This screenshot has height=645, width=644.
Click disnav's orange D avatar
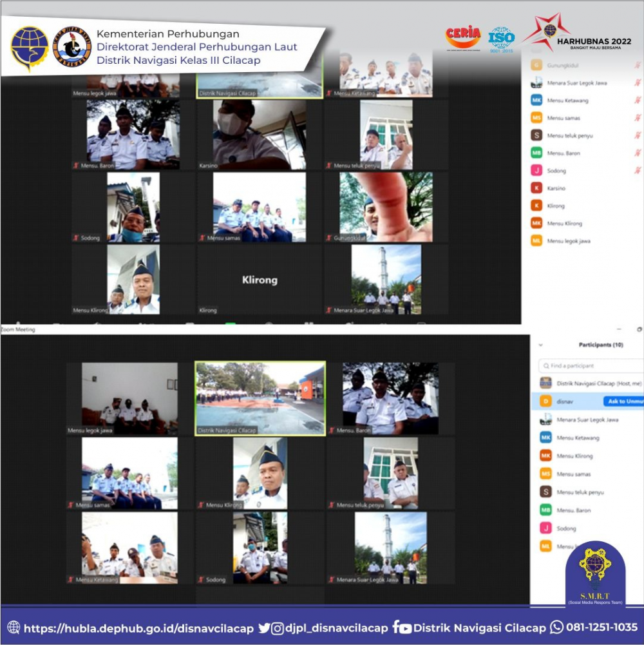click(545, 401)
